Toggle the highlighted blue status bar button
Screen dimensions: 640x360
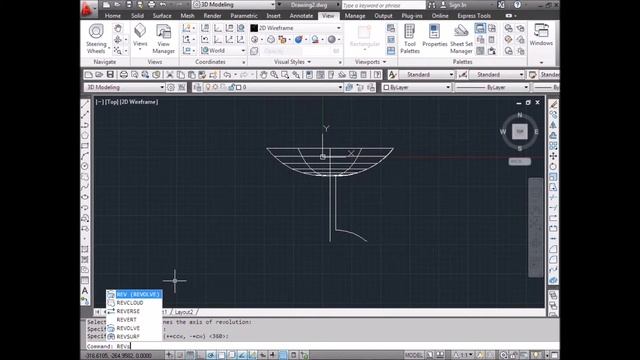282,355
